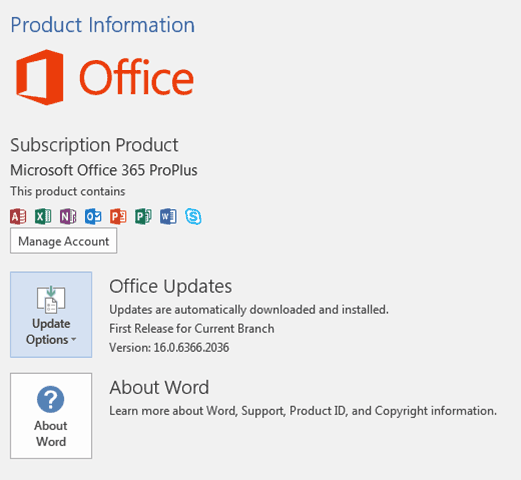Click the version number 16.0.6366.2036 text
Image resolution: width=521 pixels, height=480 pixels.
191,348
